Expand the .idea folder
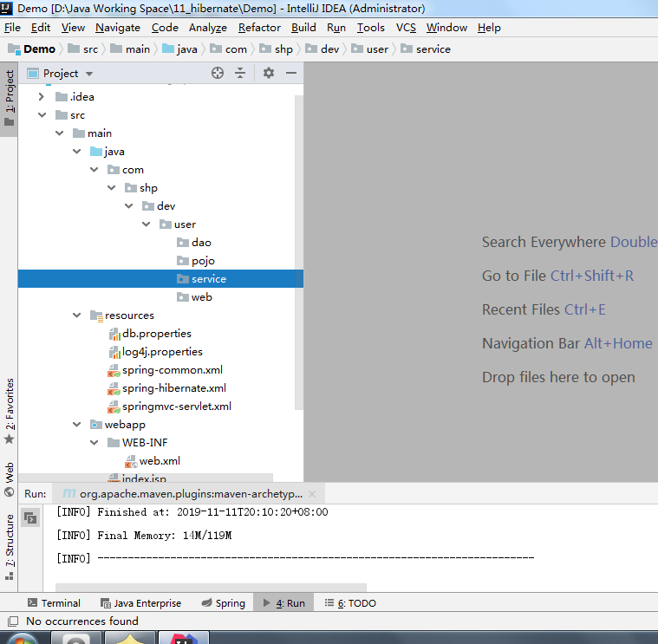The image size is (658, 644). click(x=41, y=97)
